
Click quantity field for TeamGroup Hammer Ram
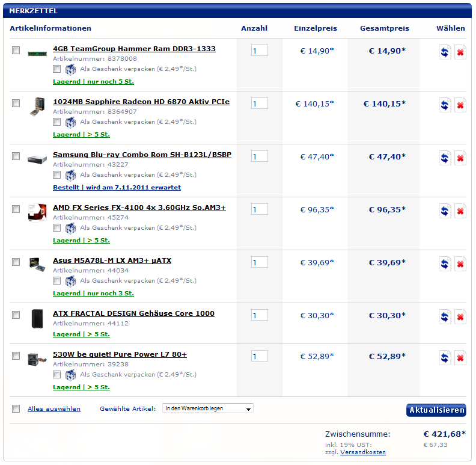[260, 51]
